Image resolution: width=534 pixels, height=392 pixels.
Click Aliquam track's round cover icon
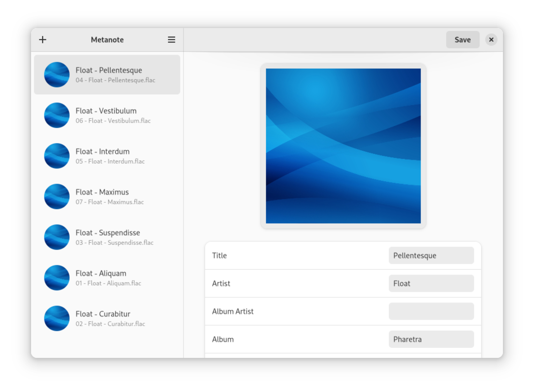click(x=57, y=278)
